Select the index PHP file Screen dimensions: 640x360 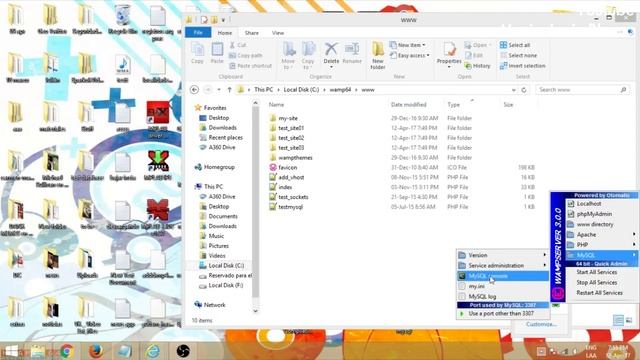click(x=285, y=187)
